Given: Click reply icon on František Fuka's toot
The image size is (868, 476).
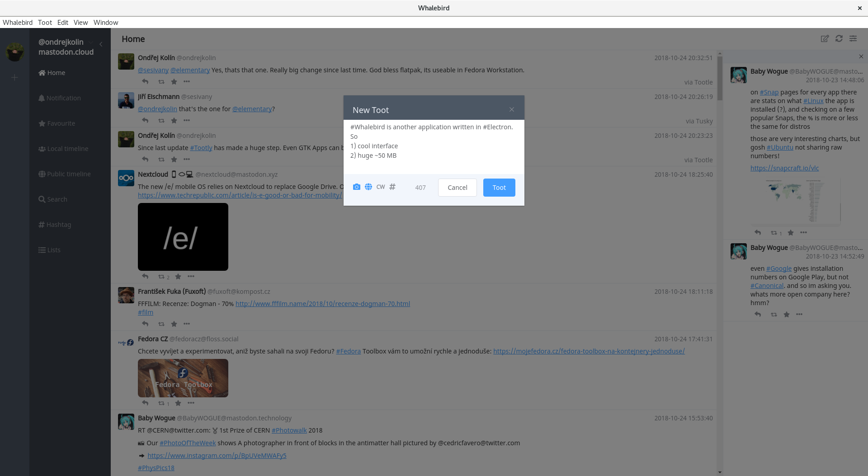Looking at the screenshot, I should tap(145, 324).
